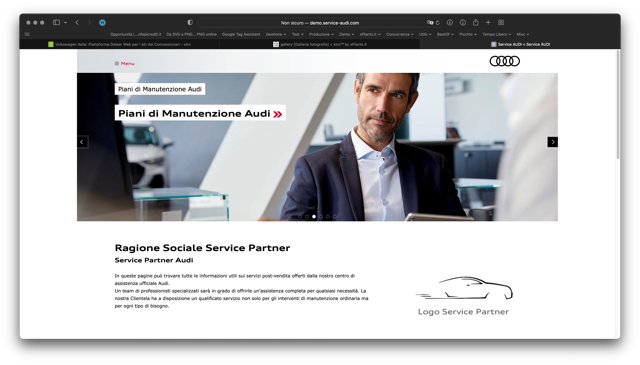This screenshot has width=640, height=365.
Task: Select the second carousel dot
Action: pyautogui.click(x=307, y=216)
